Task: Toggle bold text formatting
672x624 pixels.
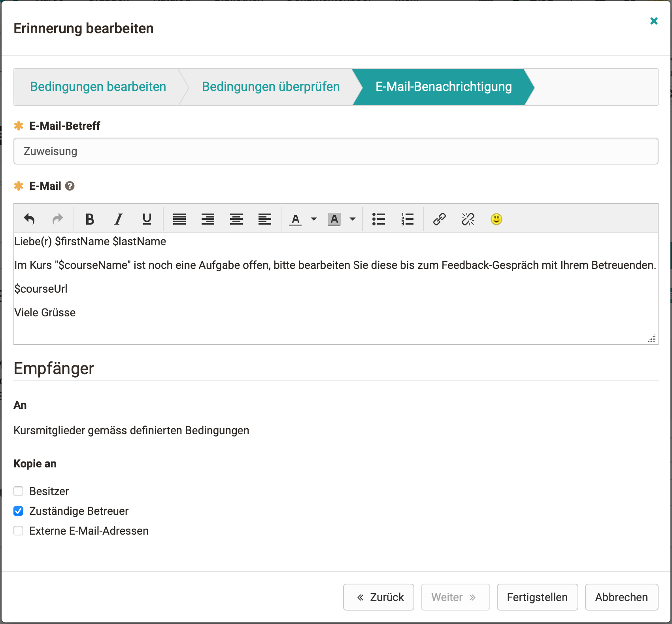Action: 90,219
